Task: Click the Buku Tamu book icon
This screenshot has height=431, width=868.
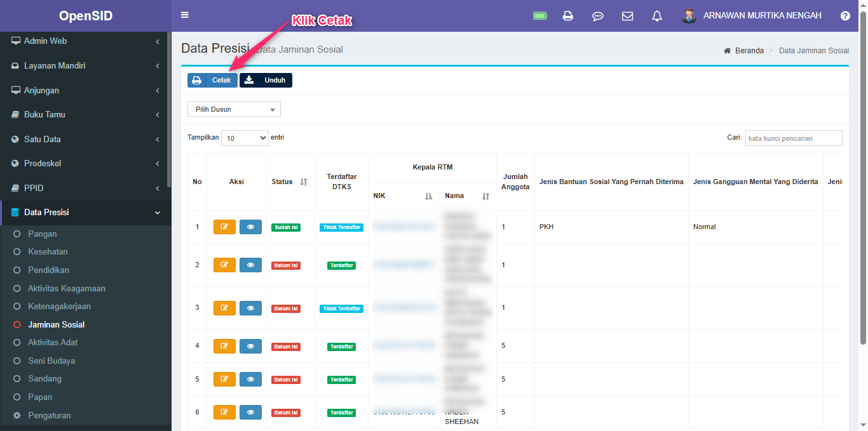Action: (16, 115)
